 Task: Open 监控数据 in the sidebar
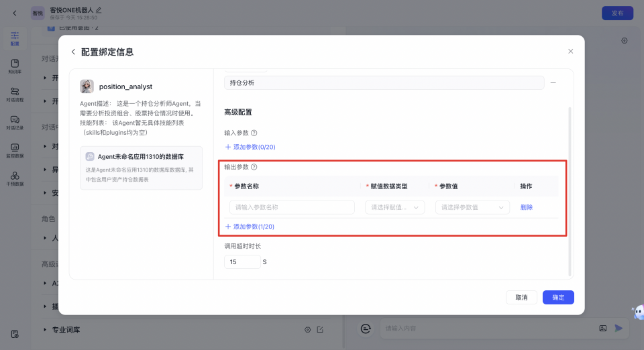click(15, 151)
